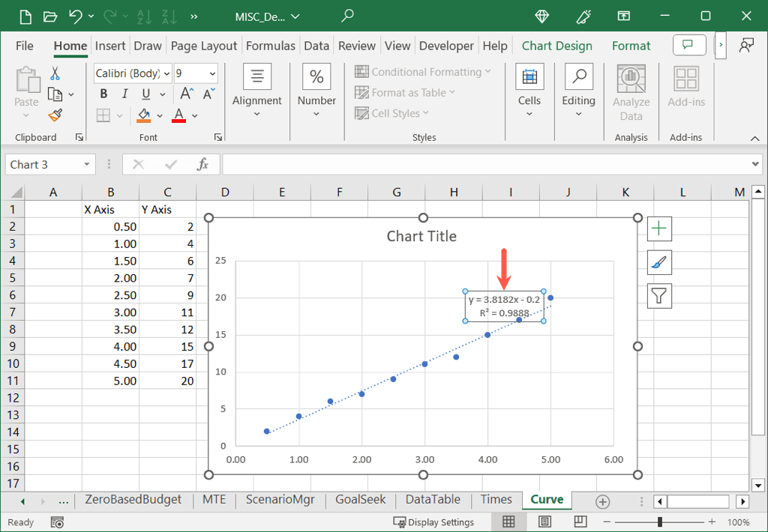Viewport: 768px width, 532px height.
Task: Click the Increase Font Size icon
Action: click(x=186, y=94)
